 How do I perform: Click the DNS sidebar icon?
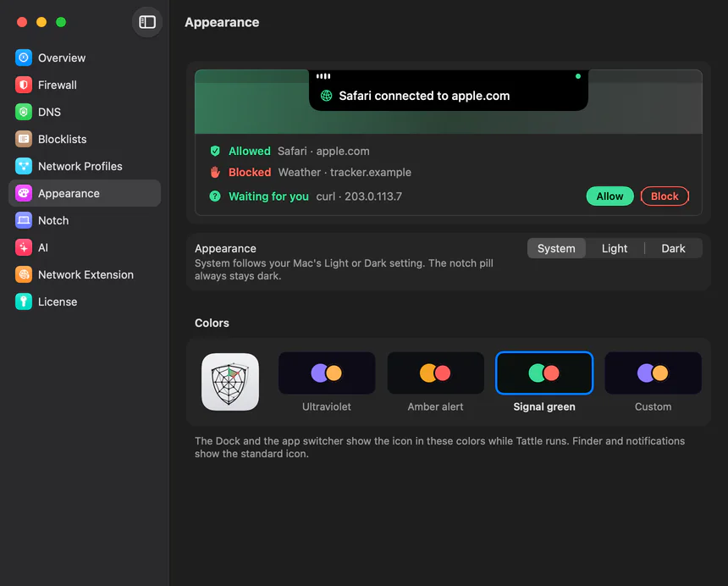click(x=24, y=112)
